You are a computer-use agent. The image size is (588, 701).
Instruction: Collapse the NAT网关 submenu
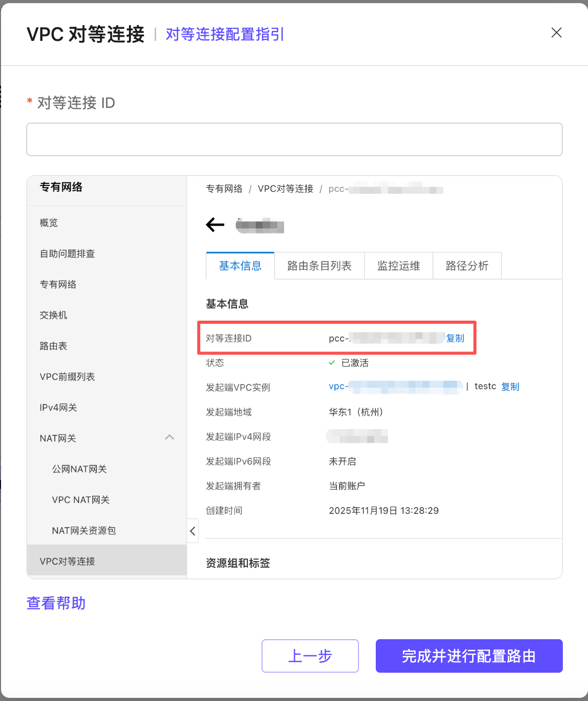pyautogui.click(x=169, y=437)
